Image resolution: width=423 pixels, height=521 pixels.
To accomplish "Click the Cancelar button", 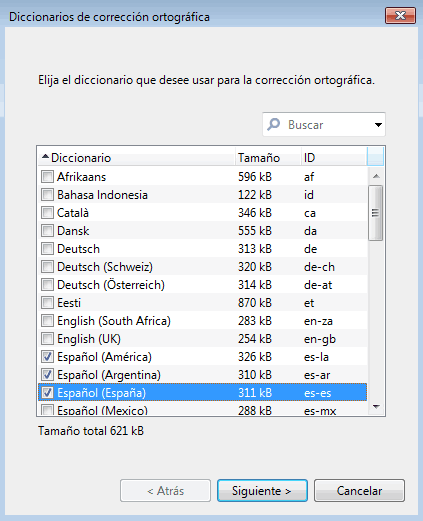I will pyautogui.click(x=359, y=491).
